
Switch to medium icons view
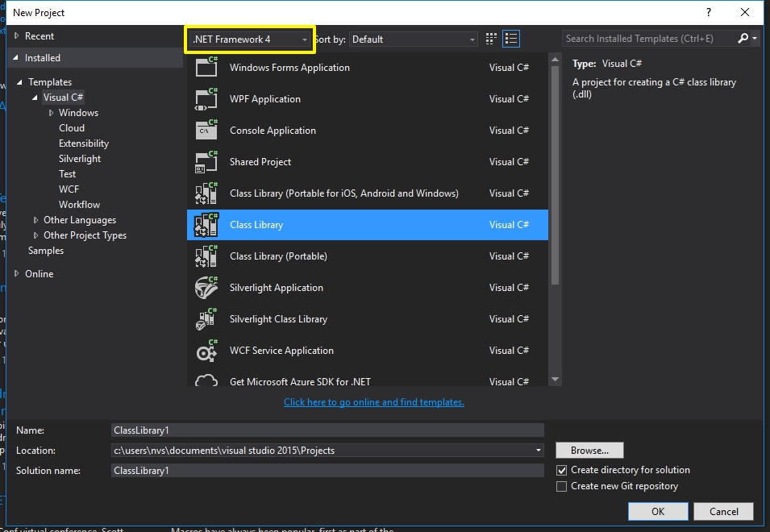(x=490, y=39)
